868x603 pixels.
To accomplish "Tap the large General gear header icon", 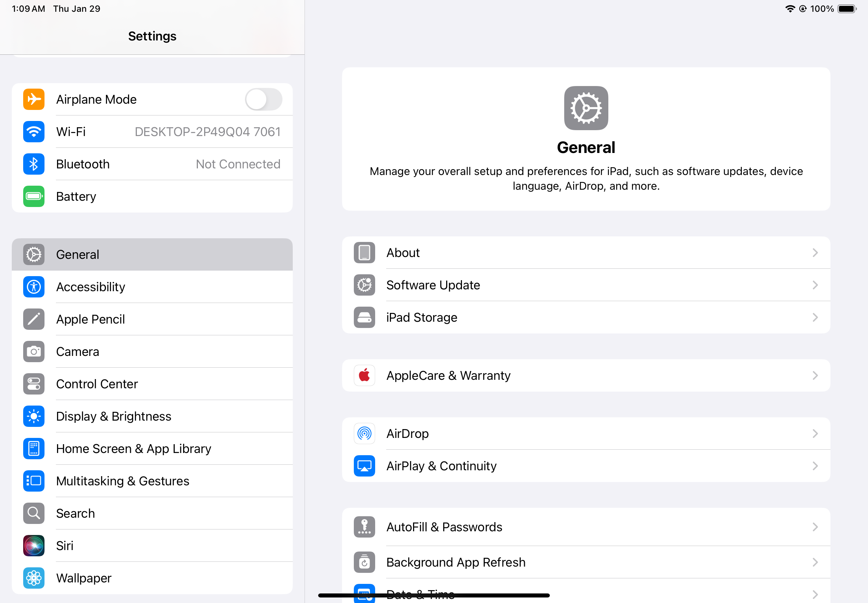I will [x=586, y=108].
